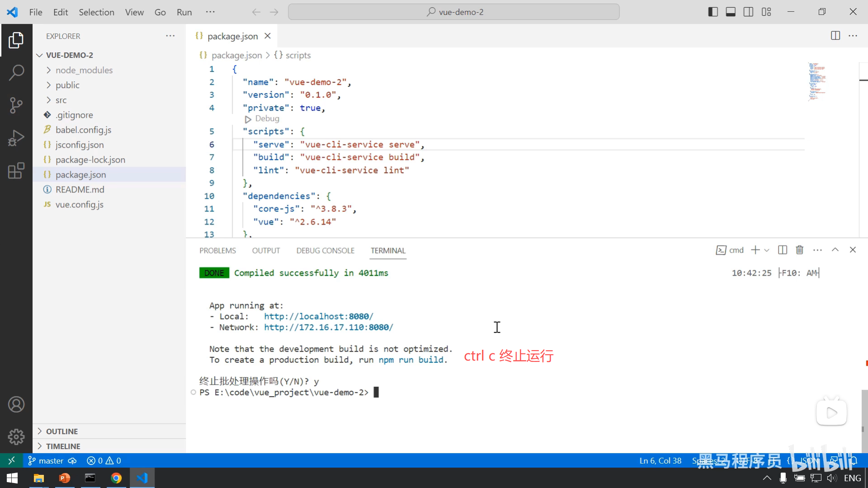Viewport: 868px width, 488px height.
Task: Toggle the bottom panel visibility
Action: click(x=731, y=12)
